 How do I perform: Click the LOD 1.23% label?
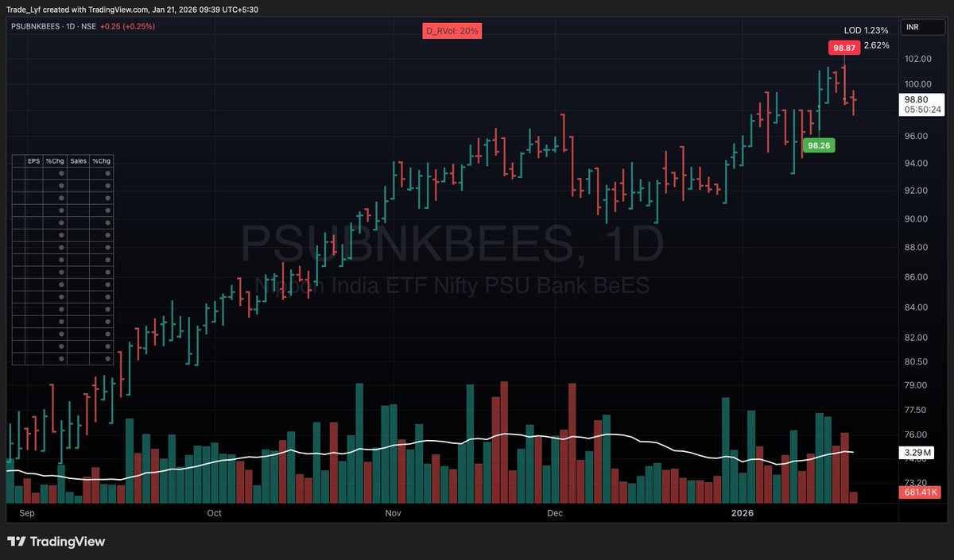coord(866,29)
